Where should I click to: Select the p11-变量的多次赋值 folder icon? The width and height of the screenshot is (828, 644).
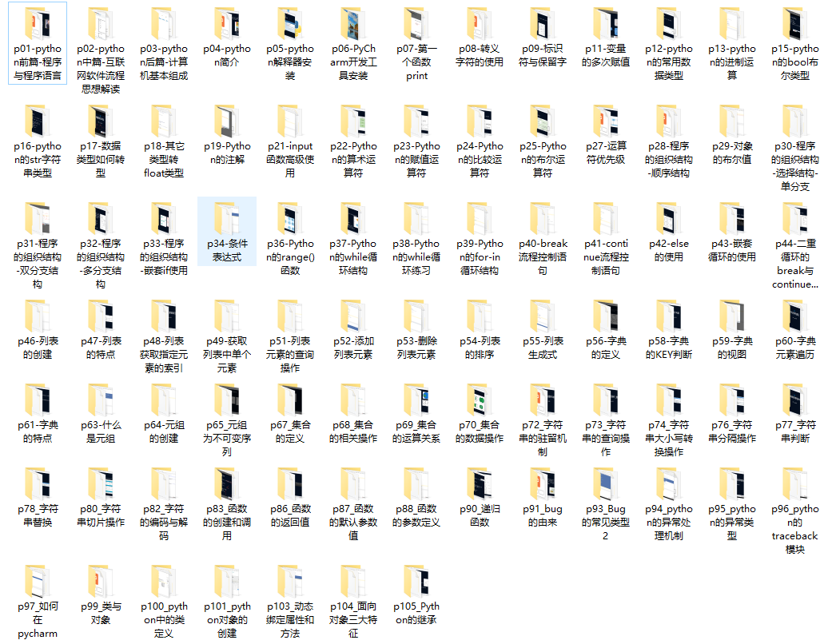(606, 24)
